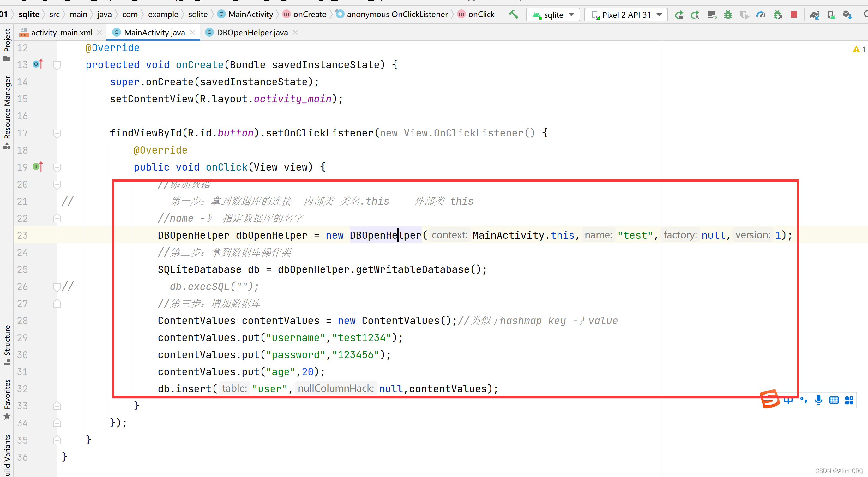
Task: Close the MainActivity.java tab
Action: 192,32
